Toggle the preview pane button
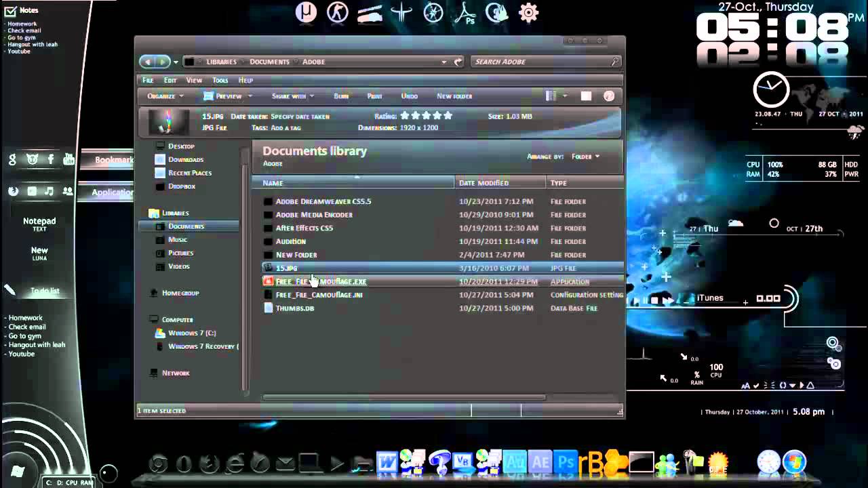 tap(586, 96)
